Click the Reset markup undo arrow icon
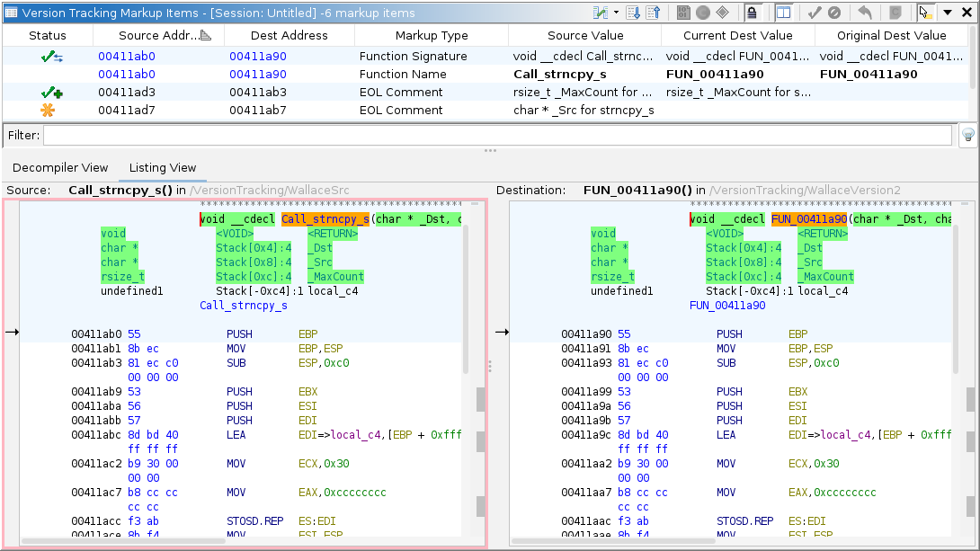 865,13
